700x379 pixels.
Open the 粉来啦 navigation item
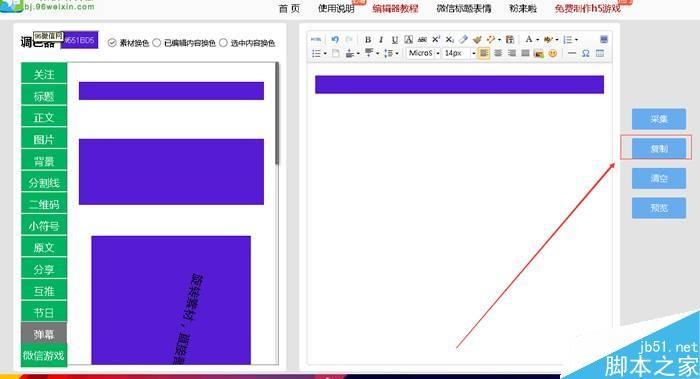click(x=523, y=8)
